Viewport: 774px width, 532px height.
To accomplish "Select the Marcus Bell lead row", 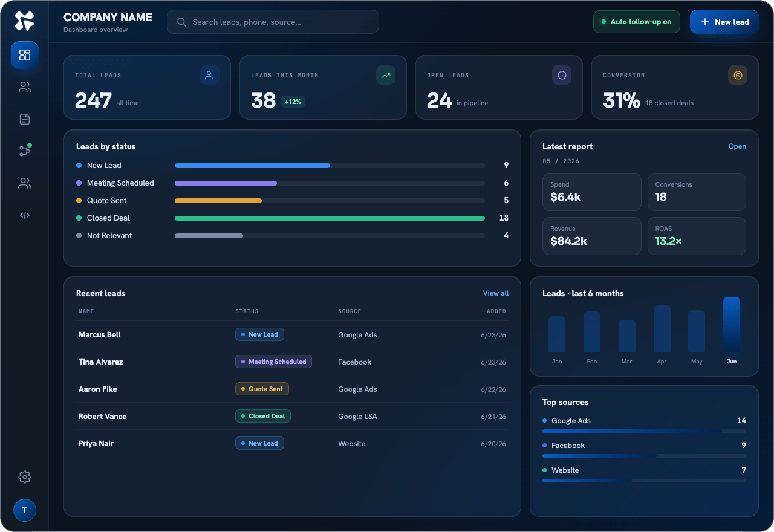I will [292, 334].
